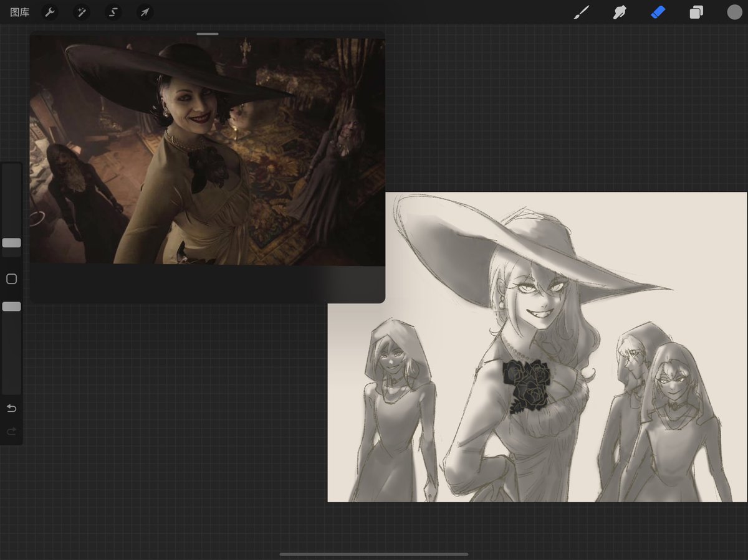Tap the square modify button on sidebar
748x560 pixels.
pos(11,279)
